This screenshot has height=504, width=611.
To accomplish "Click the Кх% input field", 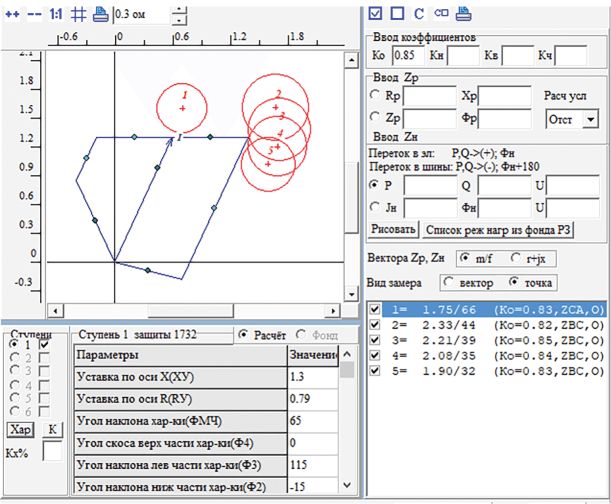I will (x=52, y=451).
